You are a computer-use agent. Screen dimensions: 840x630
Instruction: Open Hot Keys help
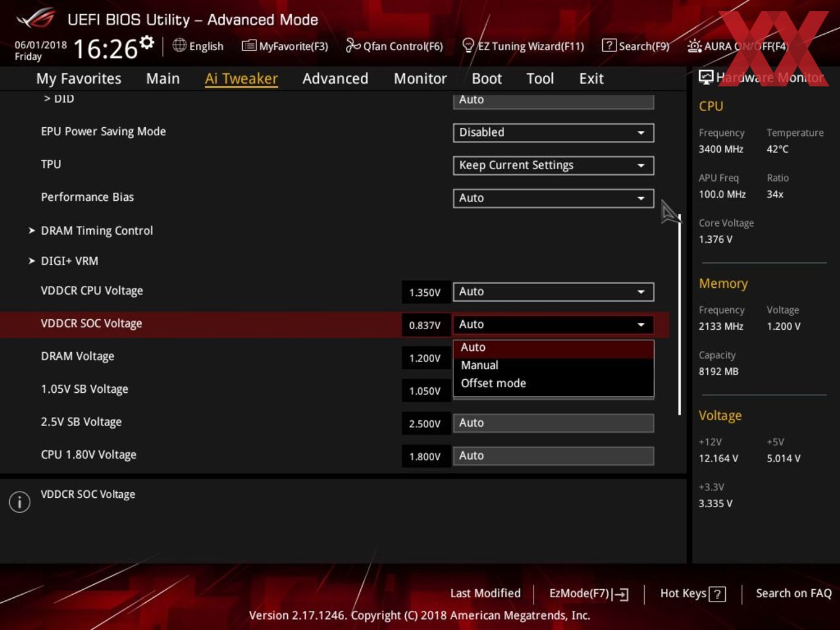coord(692,594)
